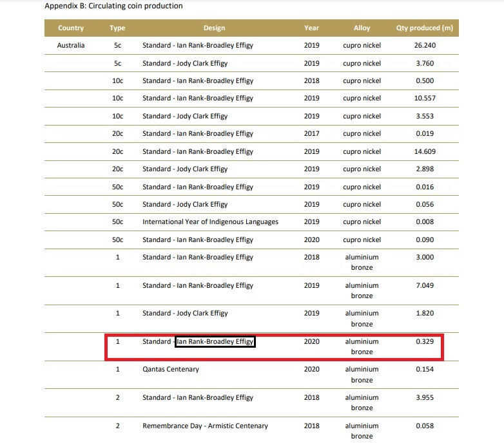This screenshot has width=504, height=443.
Task: Click the Type column header
Action: [x=117, y=28]
